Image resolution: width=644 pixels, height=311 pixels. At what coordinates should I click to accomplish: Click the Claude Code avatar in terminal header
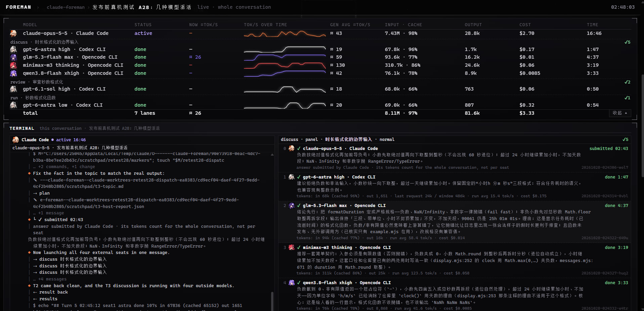tap(15, 140)
